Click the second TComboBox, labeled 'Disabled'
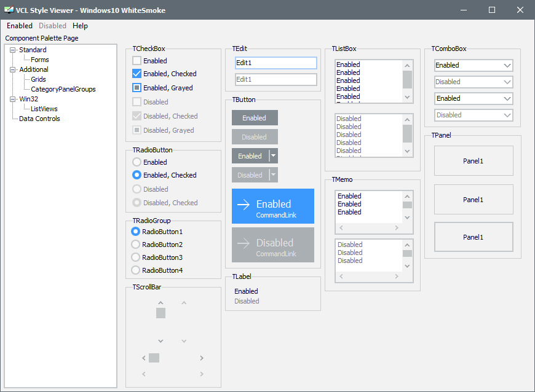 click(474, 82)
